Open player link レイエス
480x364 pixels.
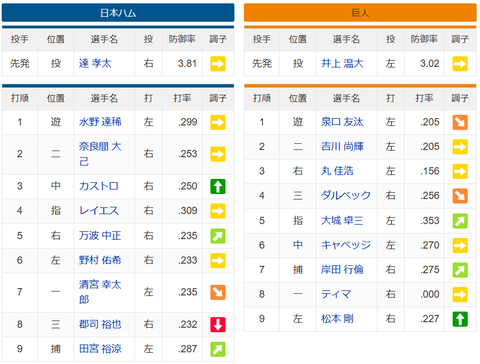point(99,211)
